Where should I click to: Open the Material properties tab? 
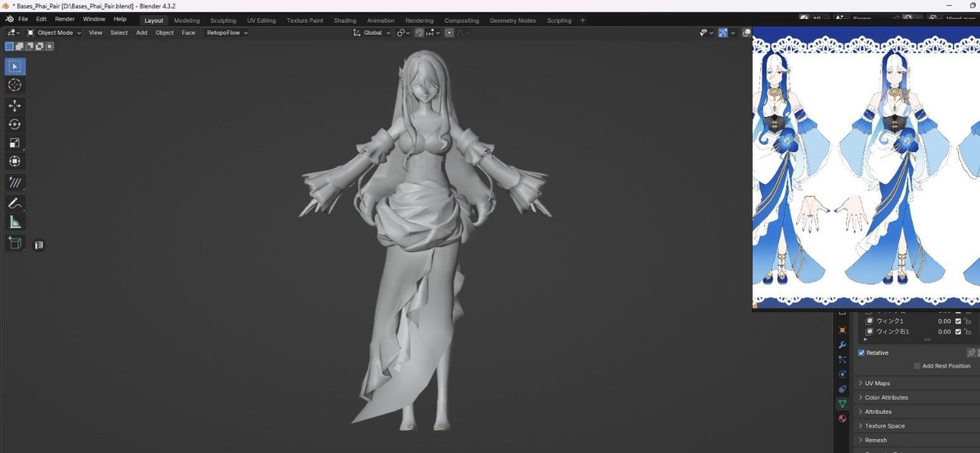point(843,419)
